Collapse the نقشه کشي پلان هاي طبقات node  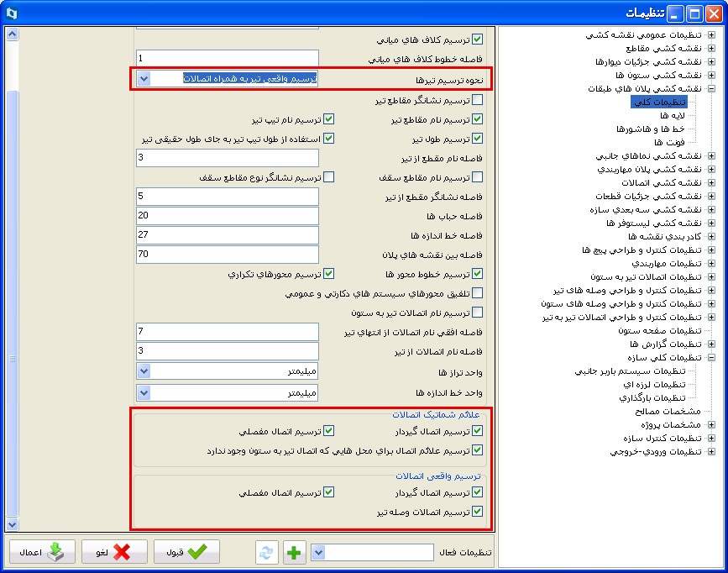coord(711,88)
